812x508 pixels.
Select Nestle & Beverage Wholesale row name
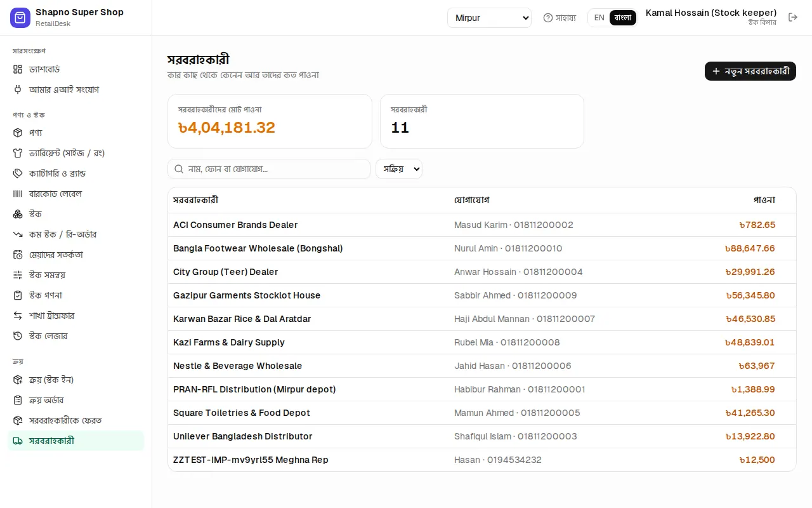pyautogui.click(x=238, y=366)
